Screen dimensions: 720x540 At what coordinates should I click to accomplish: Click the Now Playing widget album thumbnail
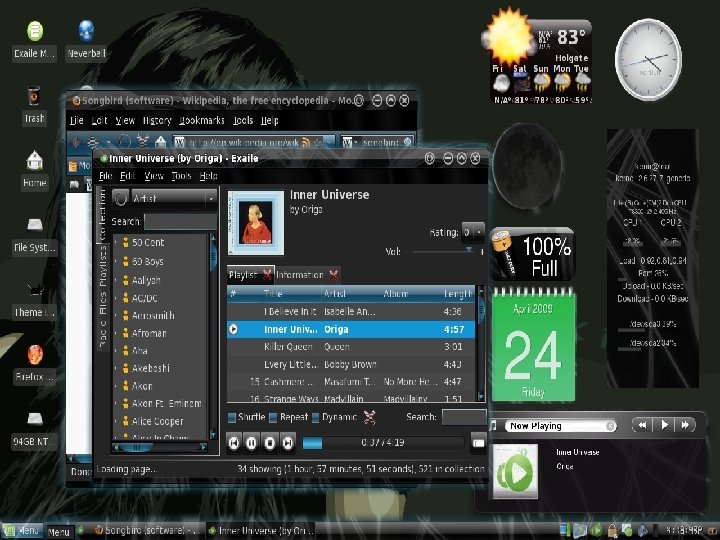click(x=515, y=471)
